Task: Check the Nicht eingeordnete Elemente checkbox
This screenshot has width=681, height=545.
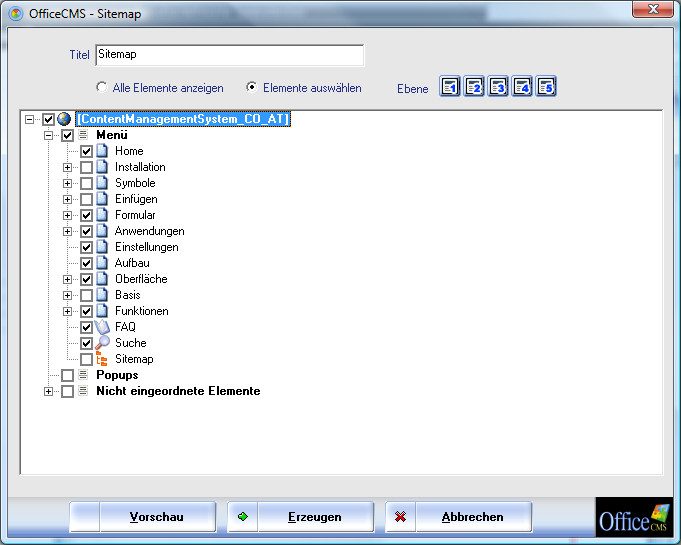Action: pyautogui.click(x=67, y=391)
